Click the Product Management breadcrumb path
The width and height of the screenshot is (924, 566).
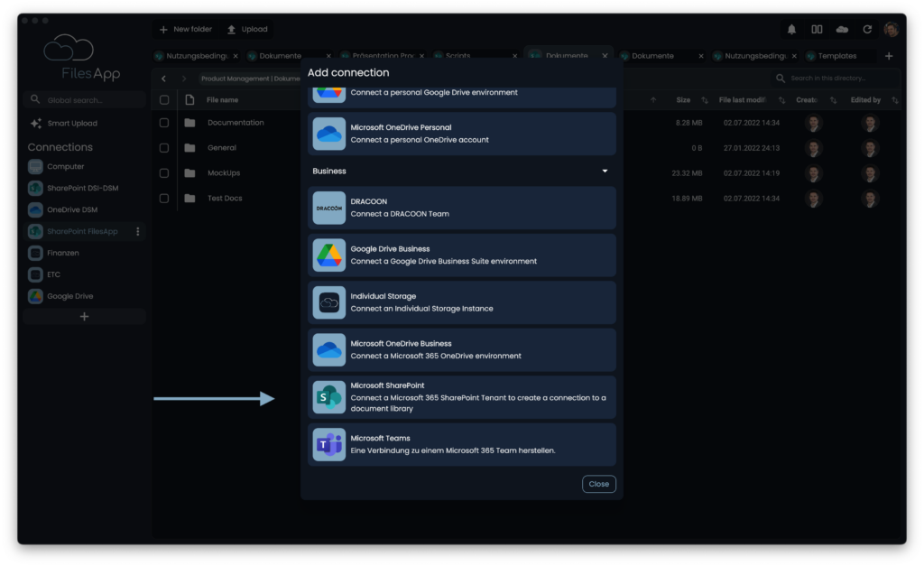click(x=251, y=79)
